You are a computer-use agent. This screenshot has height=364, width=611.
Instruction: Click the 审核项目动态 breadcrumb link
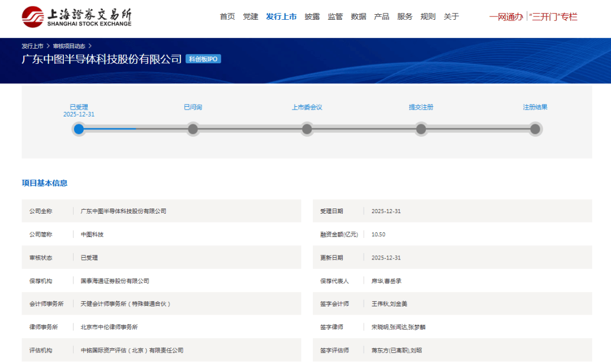click(69, 46)
